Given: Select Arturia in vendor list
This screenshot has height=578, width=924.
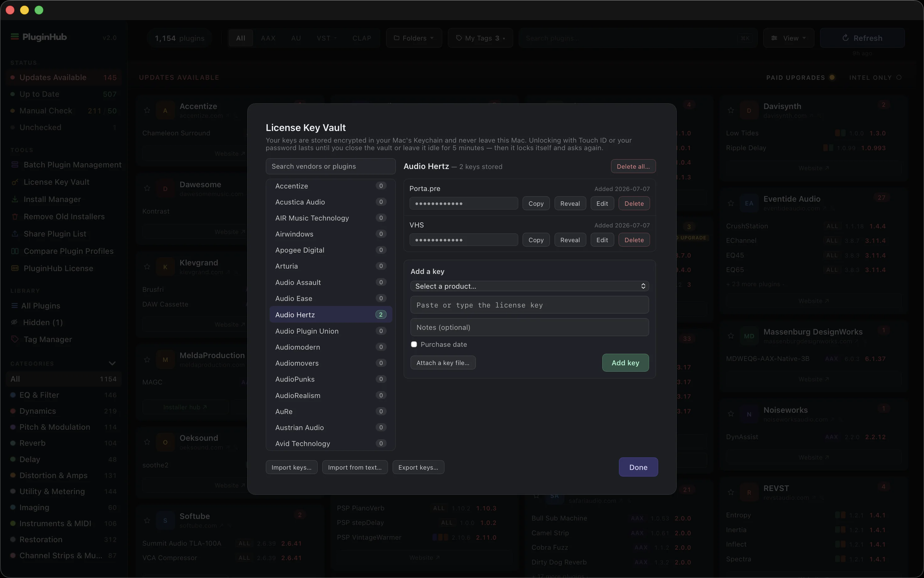Looking at the screenshot, I should (331, 266).
